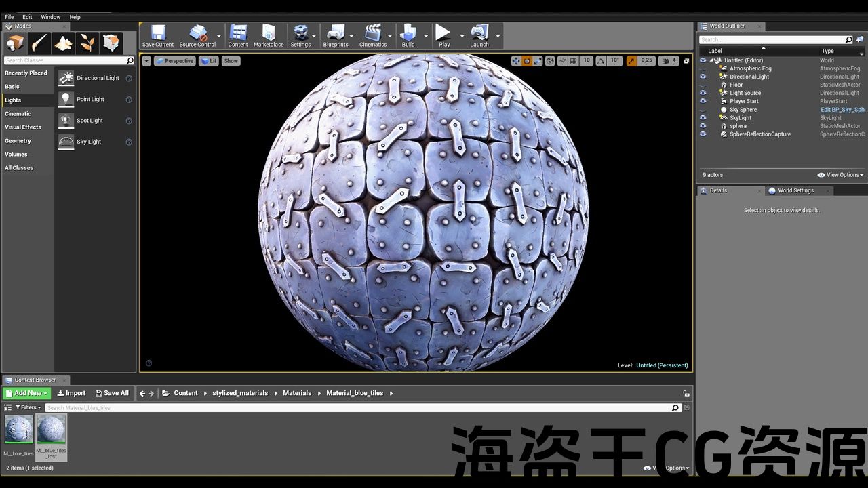The width and height of the screenshot is (868, 488).
Task: Toggle visibility of the SkyLight actor
Action: click(703, 118)
